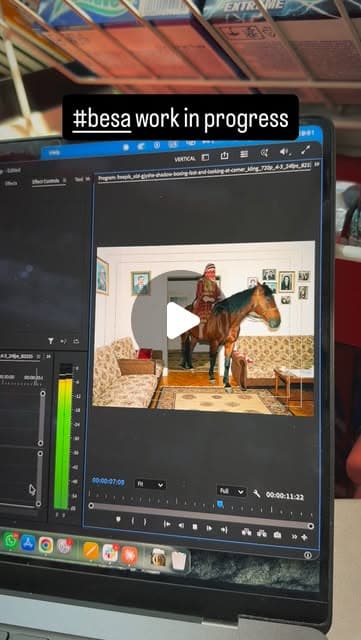361x640 pixels.
Task: Click the Go to In point button
Action: (x=167, y=524)
